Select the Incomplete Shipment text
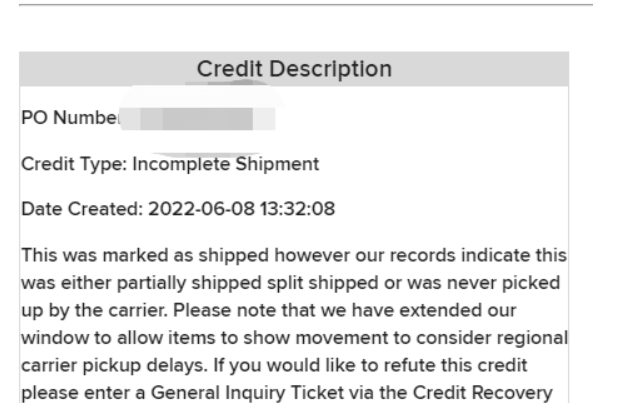This screenshot has width=640, height=403. (x=226, y=164)
